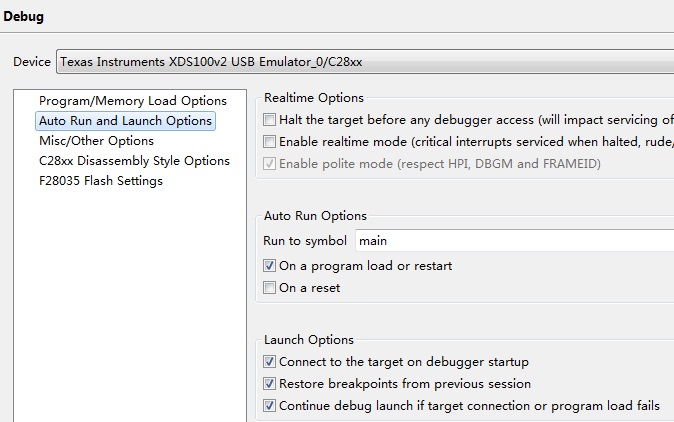Viewport: 674px width, 422px height.
Task: Open the Device dropdown for XDS100v2 USB Emulator
Action: 365,62
